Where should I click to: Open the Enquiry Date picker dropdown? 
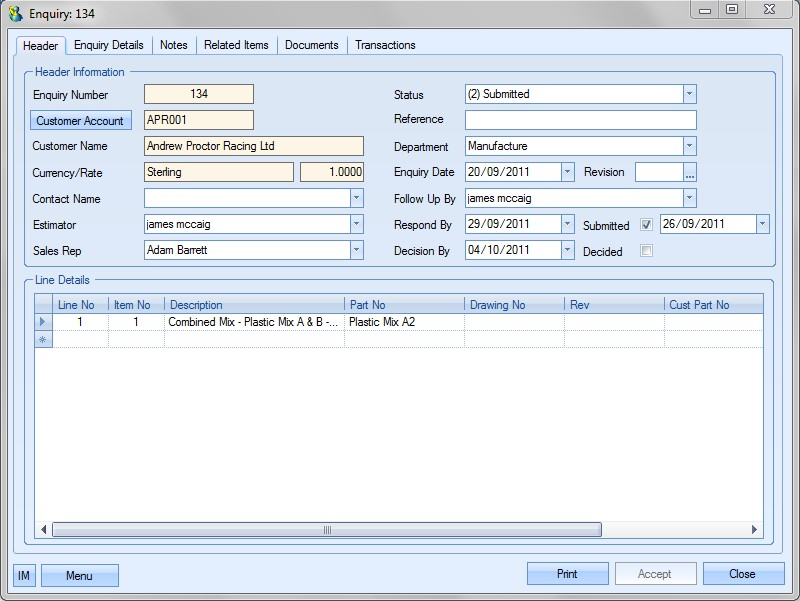(x=568, y=172)
